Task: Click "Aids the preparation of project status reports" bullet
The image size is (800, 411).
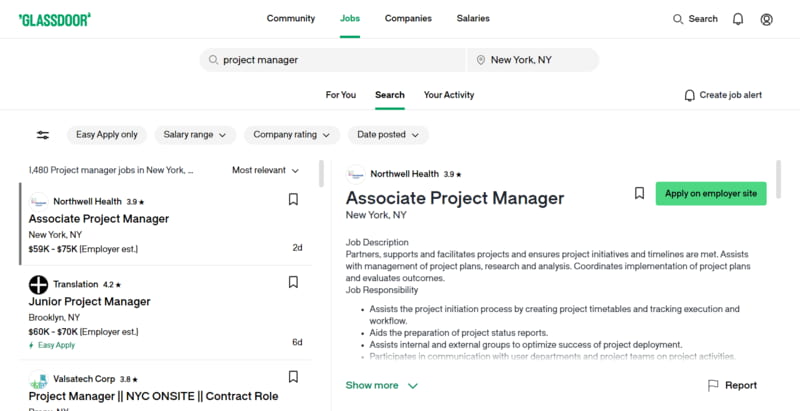Action: 459,333
